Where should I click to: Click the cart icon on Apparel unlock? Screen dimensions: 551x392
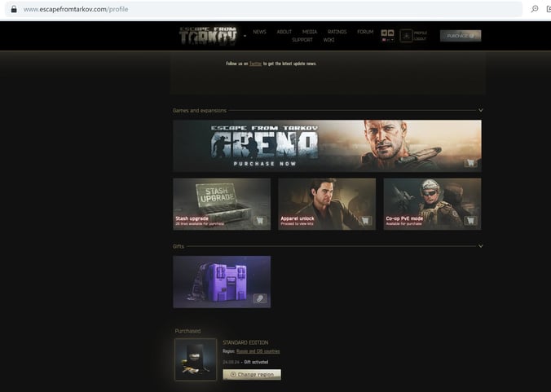(365, 221)
